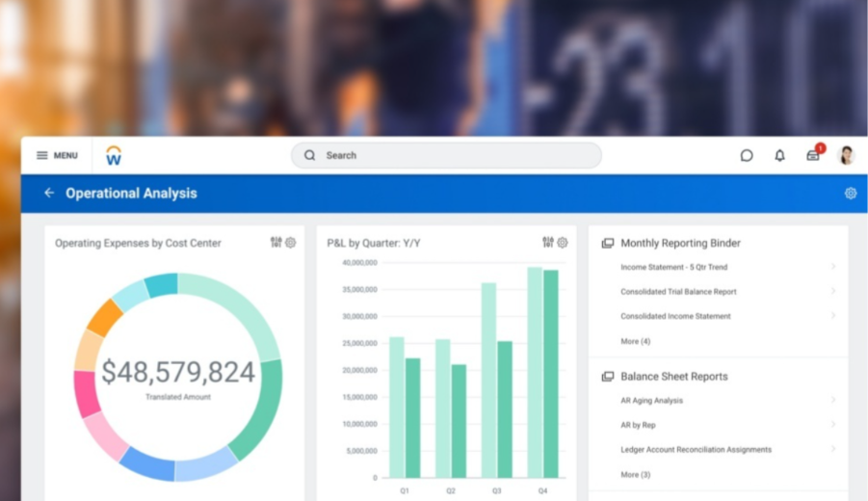This screenshot has width=868, height=501.
Task: Open the notifications bell
Action: point(780,155)
